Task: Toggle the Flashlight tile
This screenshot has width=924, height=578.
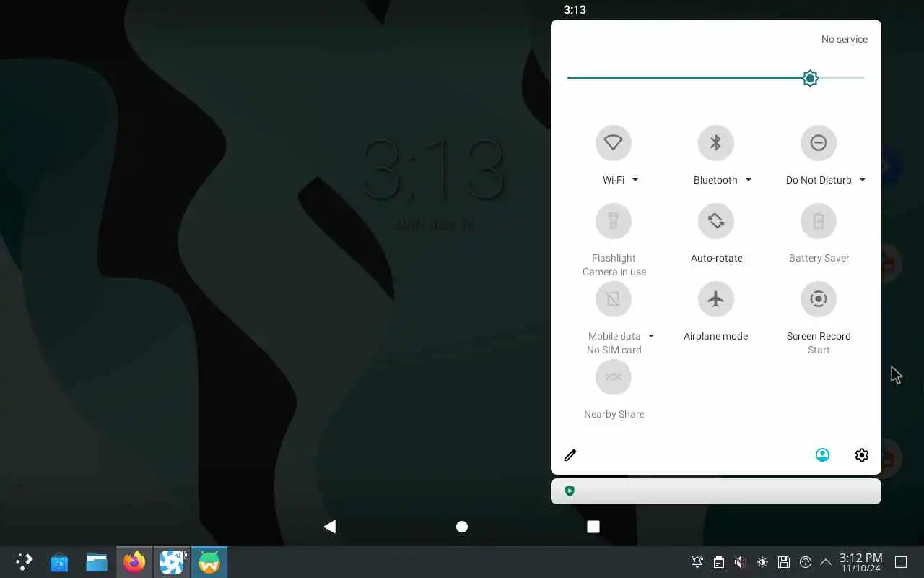Action: [613, 221]
